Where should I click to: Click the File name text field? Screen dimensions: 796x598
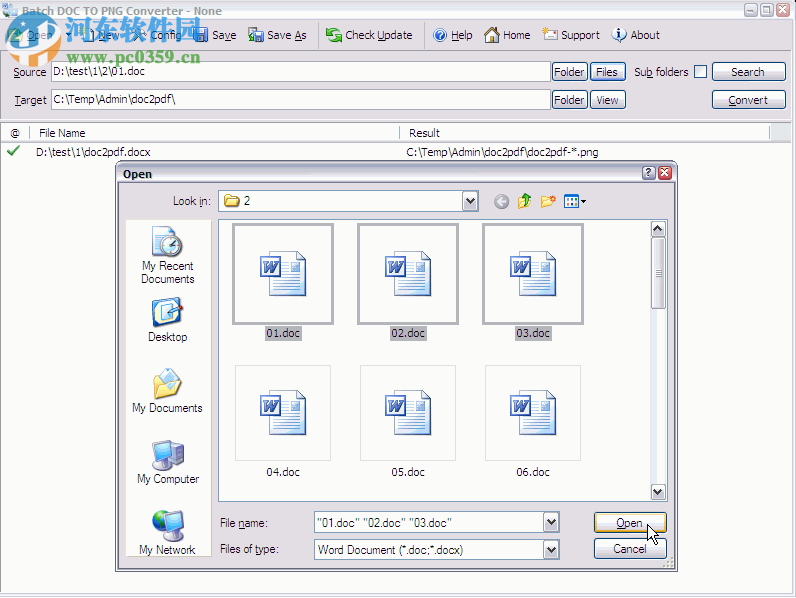(429, 522)
